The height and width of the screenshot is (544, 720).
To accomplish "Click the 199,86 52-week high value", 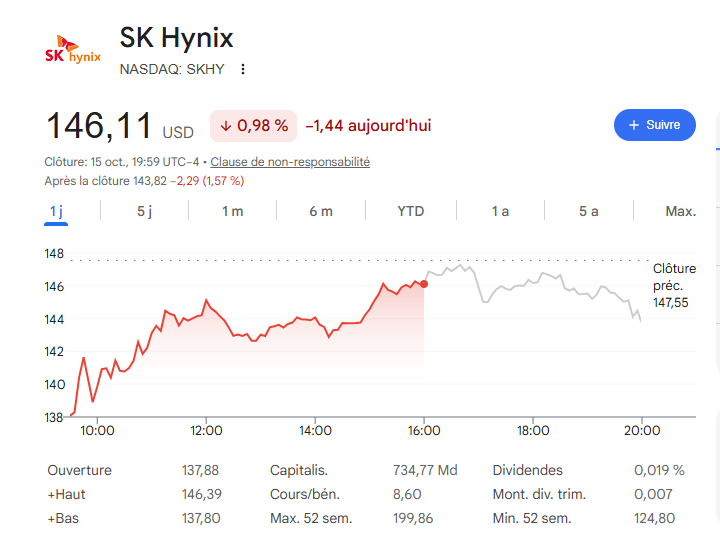I will click(413, 519).
